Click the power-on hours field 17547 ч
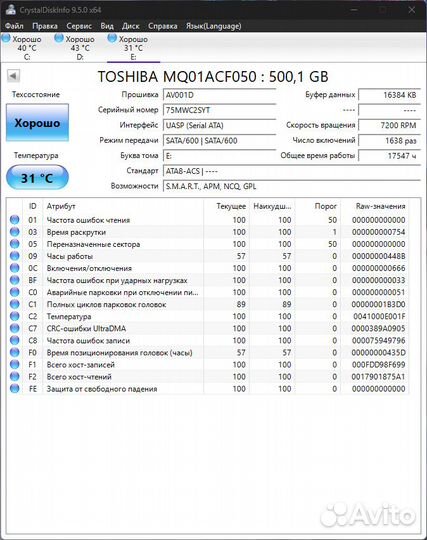The height and width of the screenshot is (540, 427). coord(389,156)
